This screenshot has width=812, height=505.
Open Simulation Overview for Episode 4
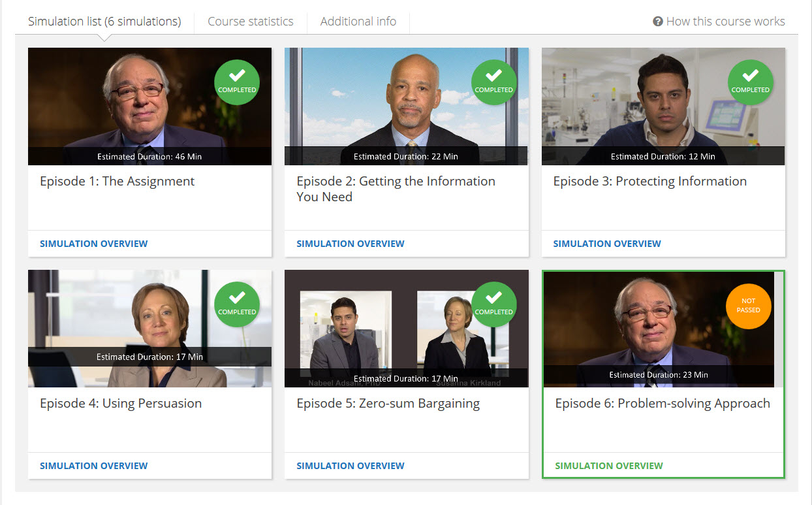coord(94,466)
